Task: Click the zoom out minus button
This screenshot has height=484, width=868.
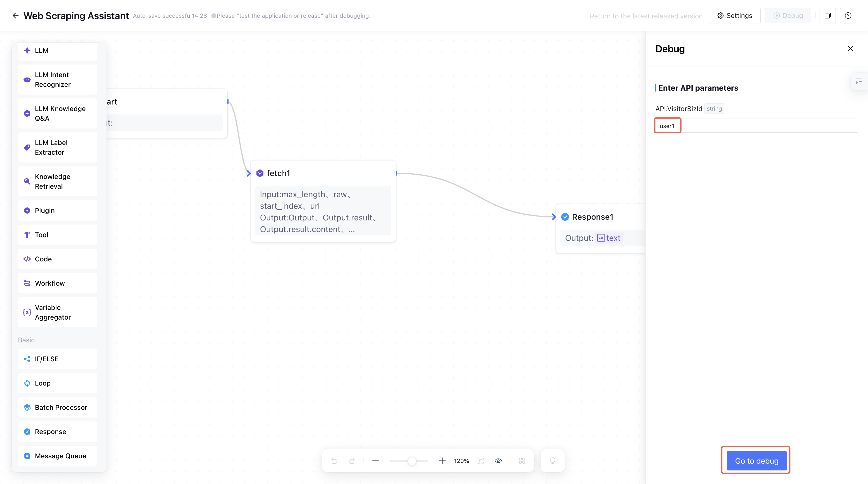Action: tap(375, 461)
